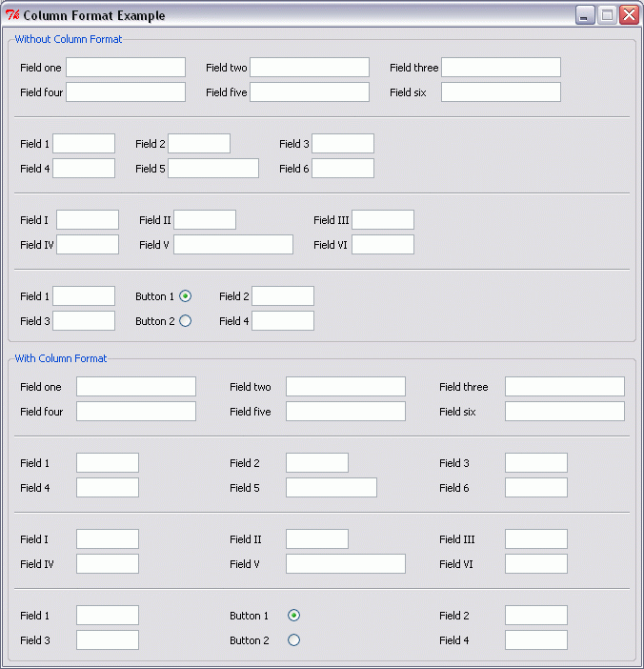Close the Column Format Example window
Viewport: 644px width, 669px height.
point(628,15)
